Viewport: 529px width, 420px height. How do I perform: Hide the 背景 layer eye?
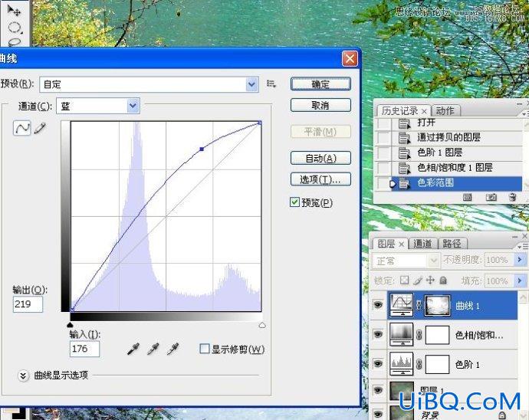point(378,414)
